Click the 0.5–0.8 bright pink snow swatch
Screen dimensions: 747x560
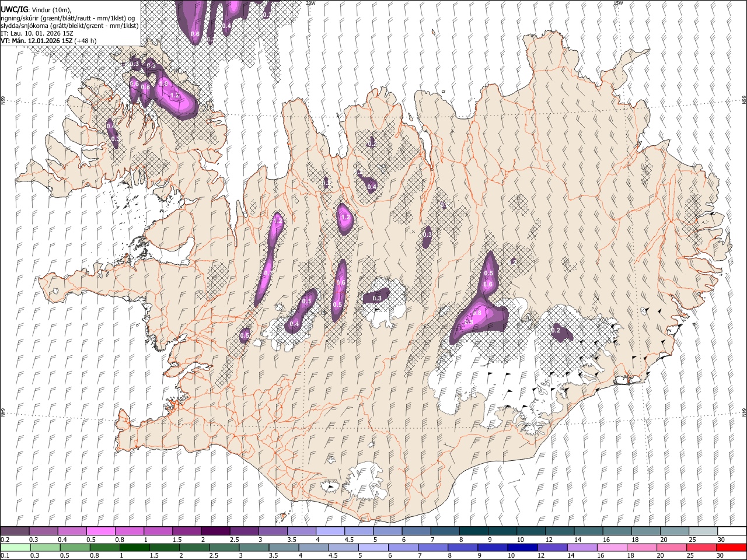100,531
